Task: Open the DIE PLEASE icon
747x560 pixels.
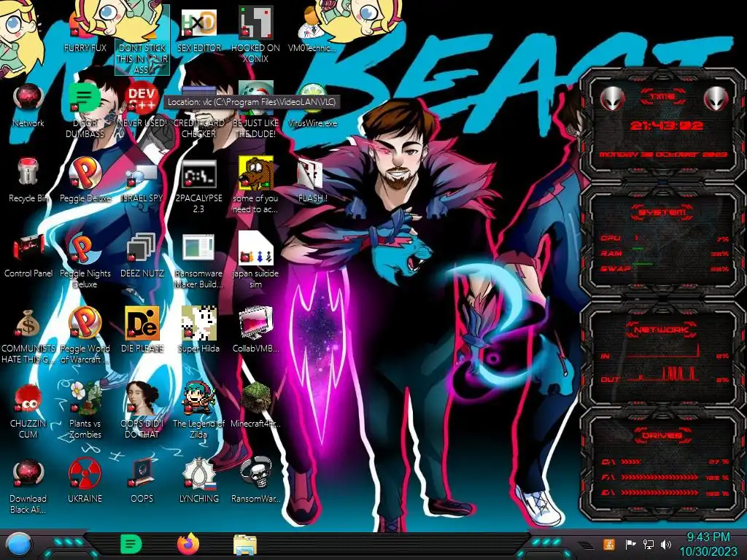Action: [x=142, y=330]
